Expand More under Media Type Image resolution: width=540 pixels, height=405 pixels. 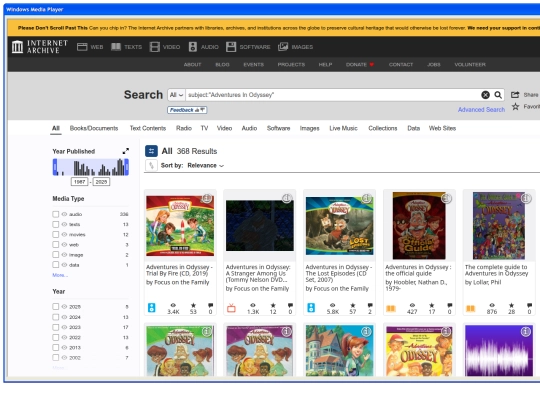(x=60, y=275)
